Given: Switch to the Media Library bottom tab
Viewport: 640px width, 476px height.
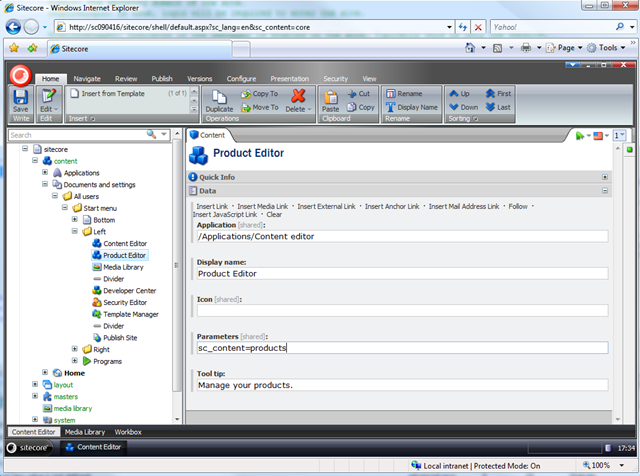Looking at the screenshot, I should pyautogui.click(x=85, y=432).
